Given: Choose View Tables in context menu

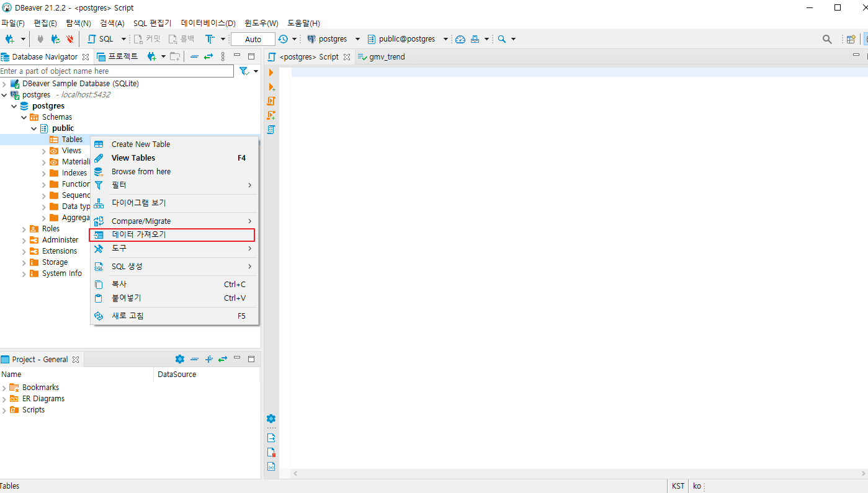Looking at the screenshot, I should pos(174,158).
